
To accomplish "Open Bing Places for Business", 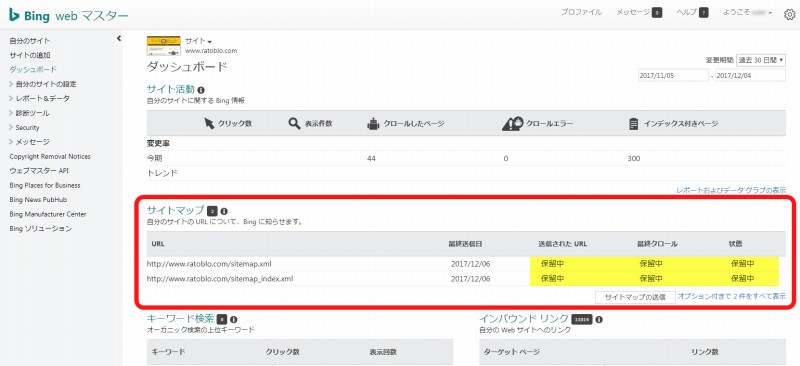I will [45, 185].
